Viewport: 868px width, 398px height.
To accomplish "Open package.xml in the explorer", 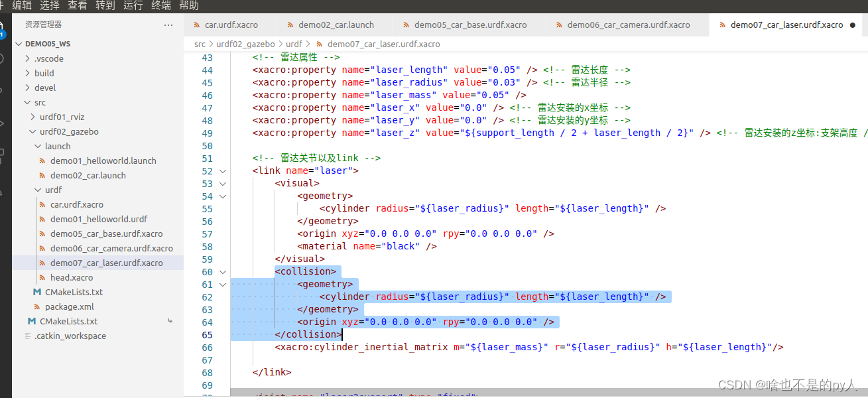I will coord(70,306).
